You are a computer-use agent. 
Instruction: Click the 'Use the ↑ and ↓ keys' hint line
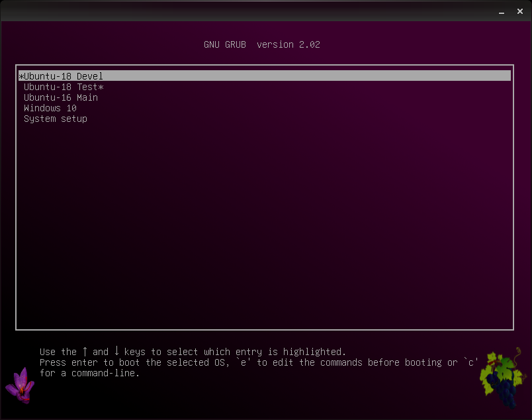[x=193, y=351]
